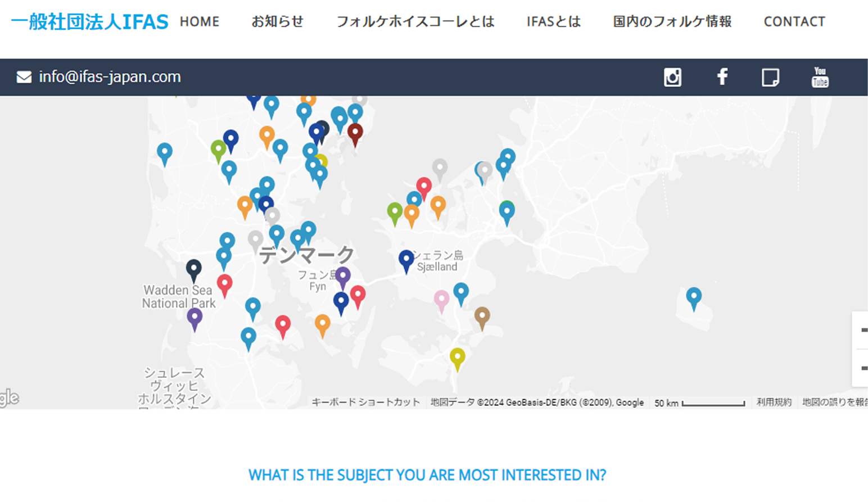The width and height of the screenshot is (868, 502).
Task: Select the black pin near Wadden Sea
Action: tap(194, 268)
